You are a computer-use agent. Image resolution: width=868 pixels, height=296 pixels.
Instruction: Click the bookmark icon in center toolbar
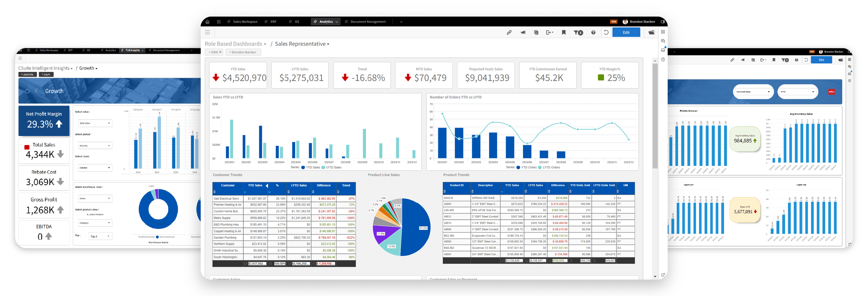point(563,32)
